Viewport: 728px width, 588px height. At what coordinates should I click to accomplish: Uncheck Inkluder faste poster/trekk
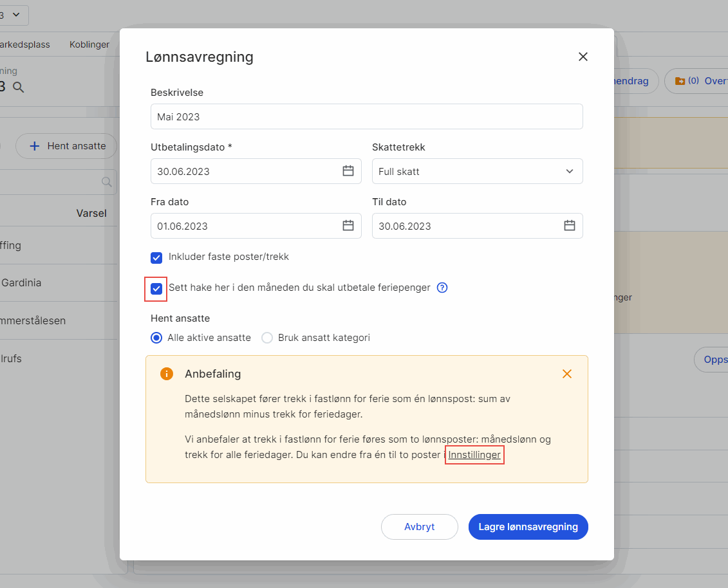[x=156, y=257]
